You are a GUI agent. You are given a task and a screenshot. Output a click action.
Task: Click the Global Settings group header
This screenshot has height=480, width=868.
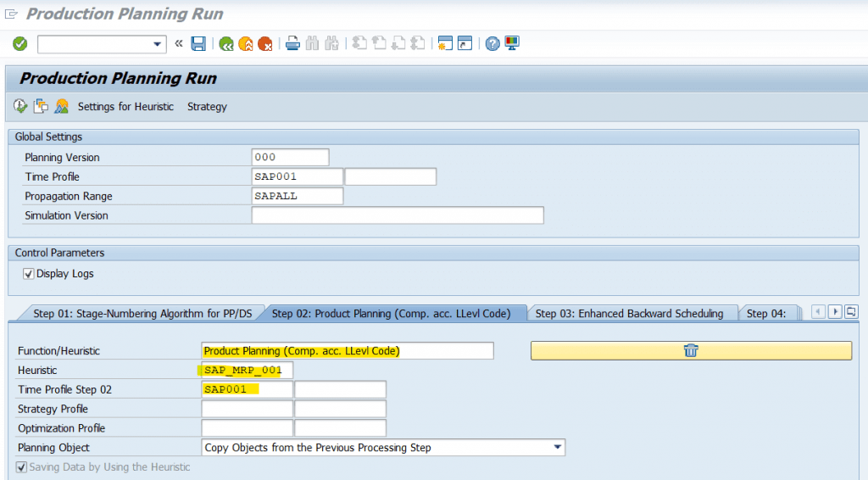point(433,137)
